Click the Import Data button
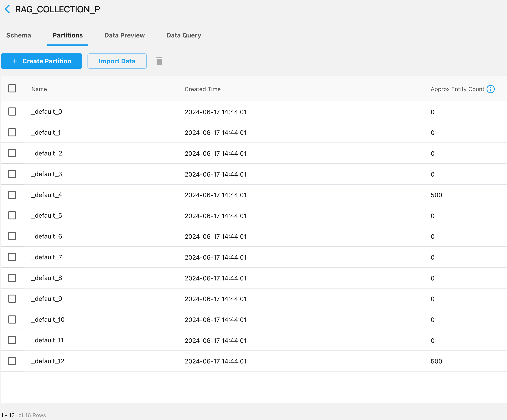 117,61
